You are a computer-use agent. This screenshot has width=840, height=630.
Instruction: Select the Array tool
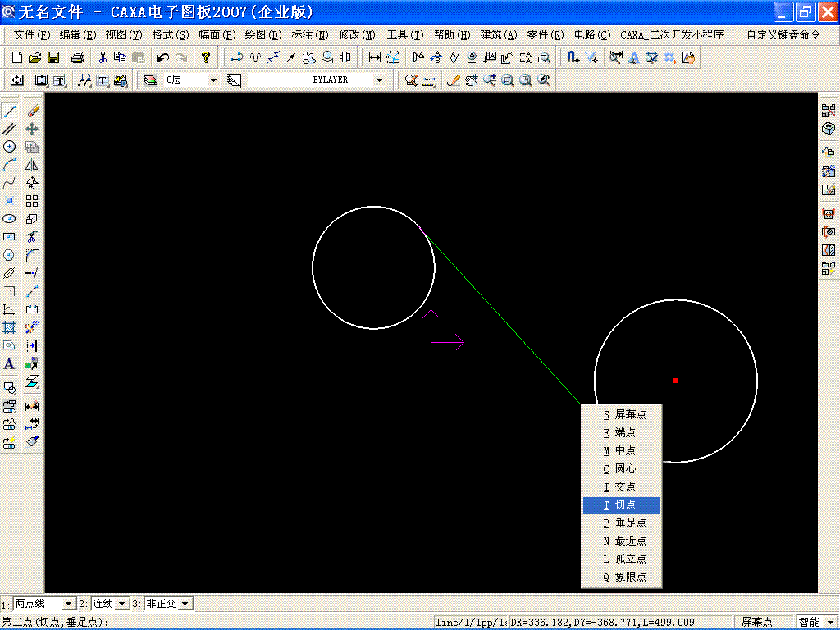(x=32, y=201)
